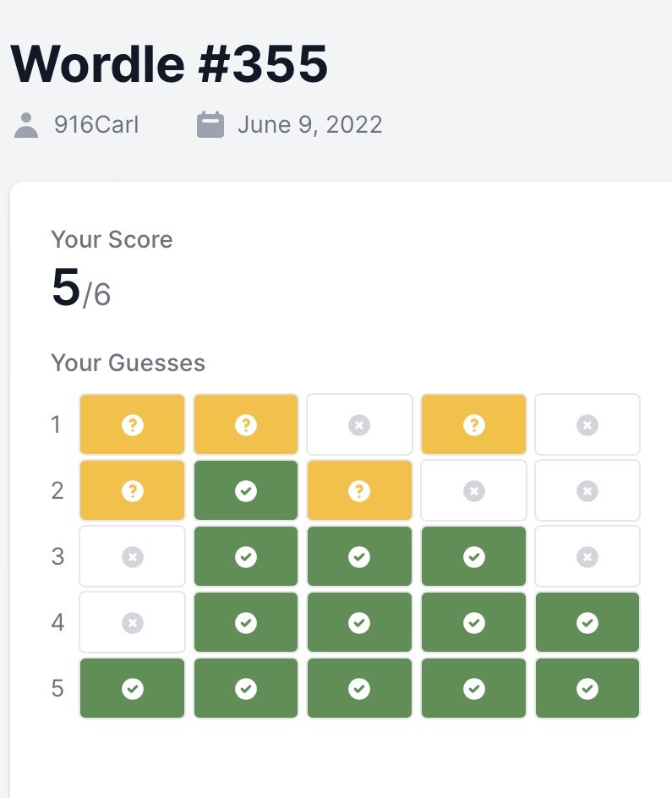Select the yellow tile in row 1, column 4

[473, 424]
